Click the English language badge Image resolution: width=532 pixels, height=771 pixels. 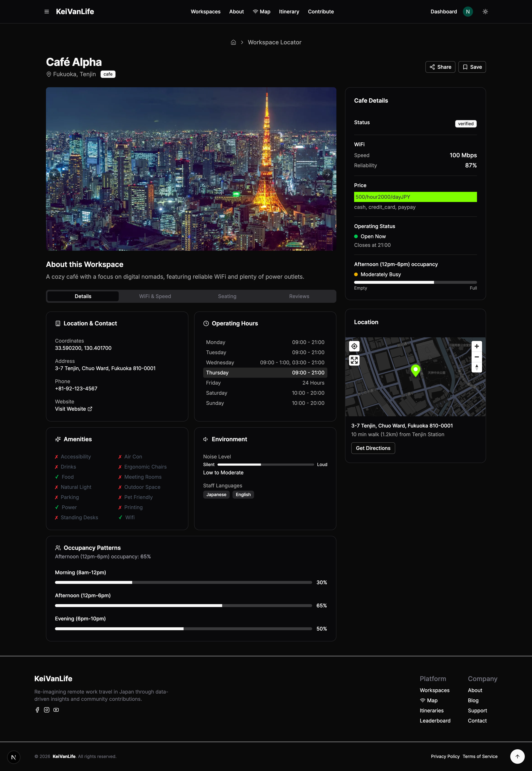243,495
